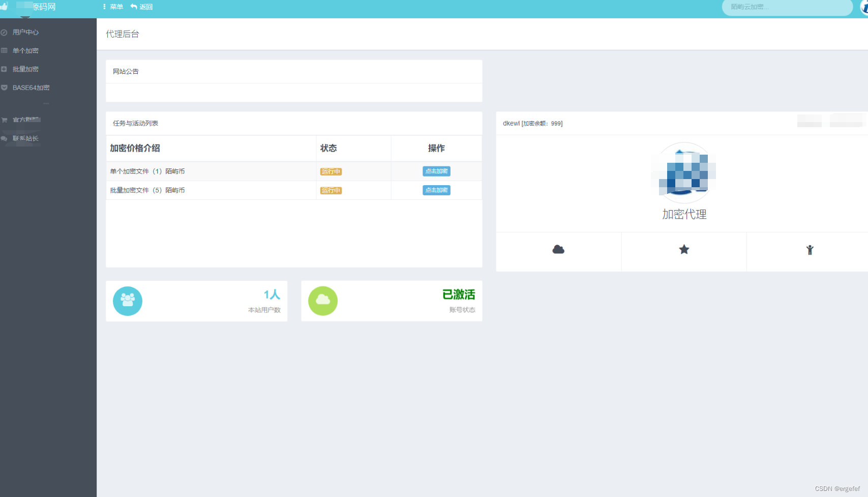Click the thumbs-up logo icon in header
Screen dimensions: 868x497
pyautogui.click(x=5, y=7)
